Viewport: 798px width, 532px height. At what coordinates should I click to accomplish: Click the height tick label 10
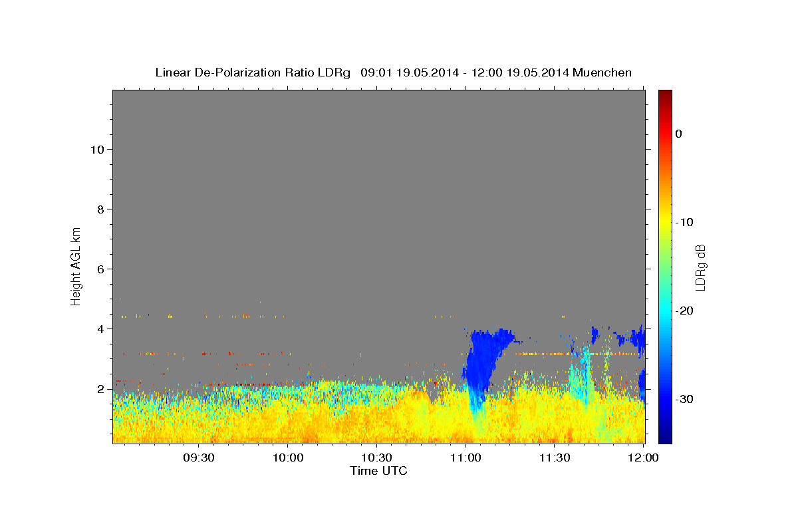point(97,150)
